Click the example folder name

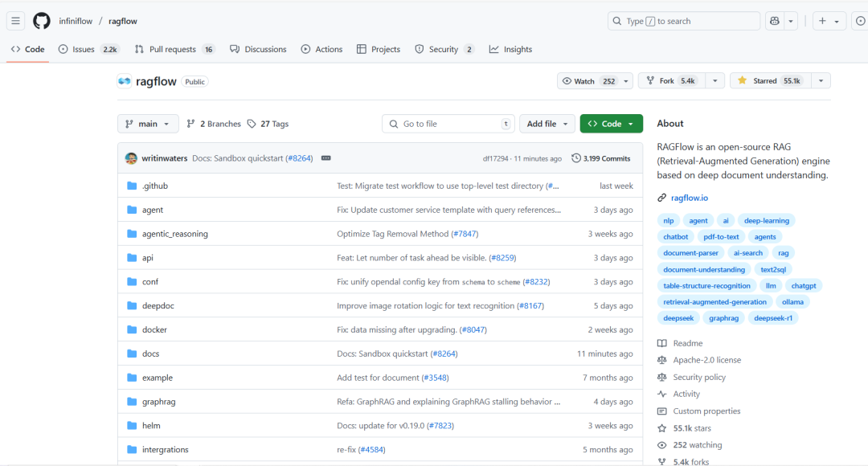[x=158, y=378]
